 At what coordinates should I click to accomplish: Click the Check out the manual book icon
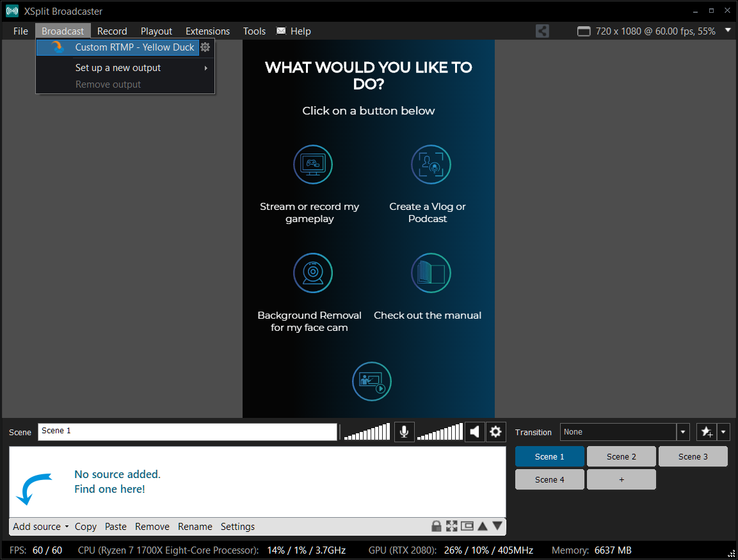(431, 273)
